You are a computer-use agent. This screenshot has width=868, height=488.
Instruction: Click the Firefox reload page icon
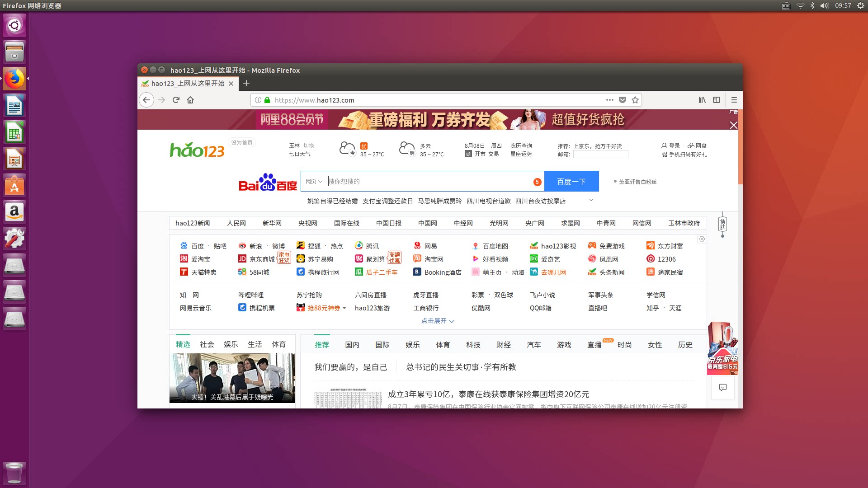tap(176, 100)
